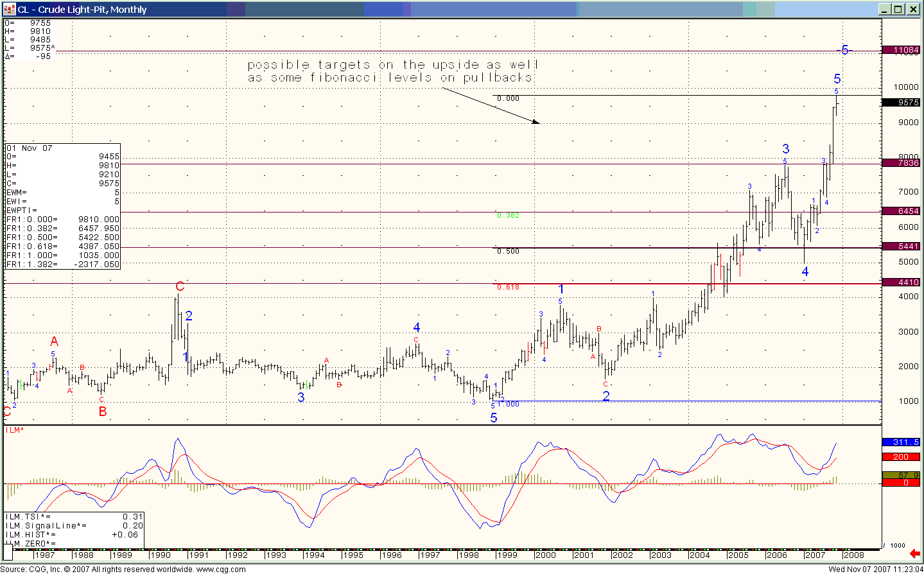This screenshot has width=924, height=574.
Task: Click the red 4410 price level label
Action: point(901,282)
